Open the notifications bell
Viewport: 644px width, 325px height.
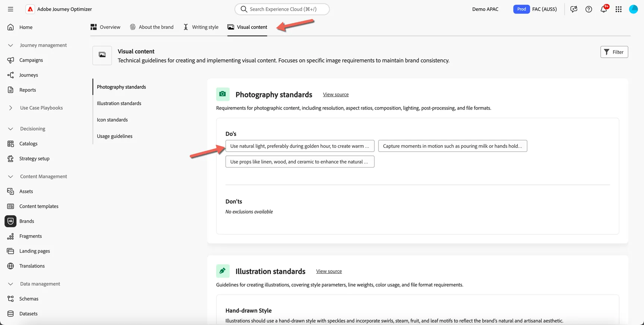[604, 9]
